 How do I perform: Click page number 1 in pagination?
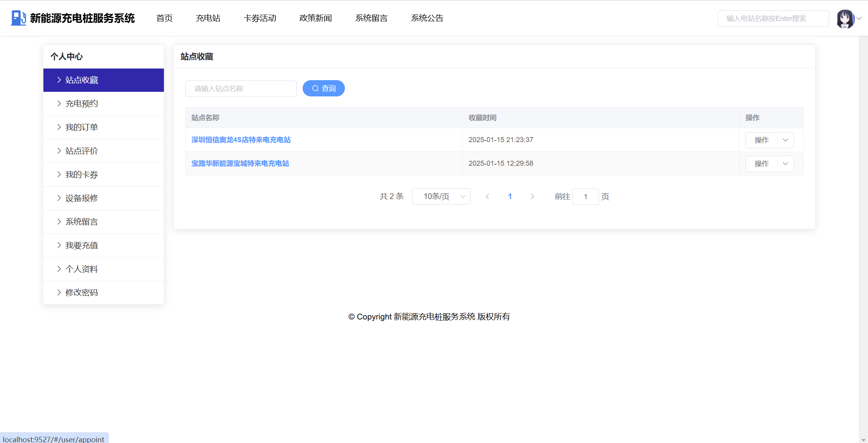point(510,197)
